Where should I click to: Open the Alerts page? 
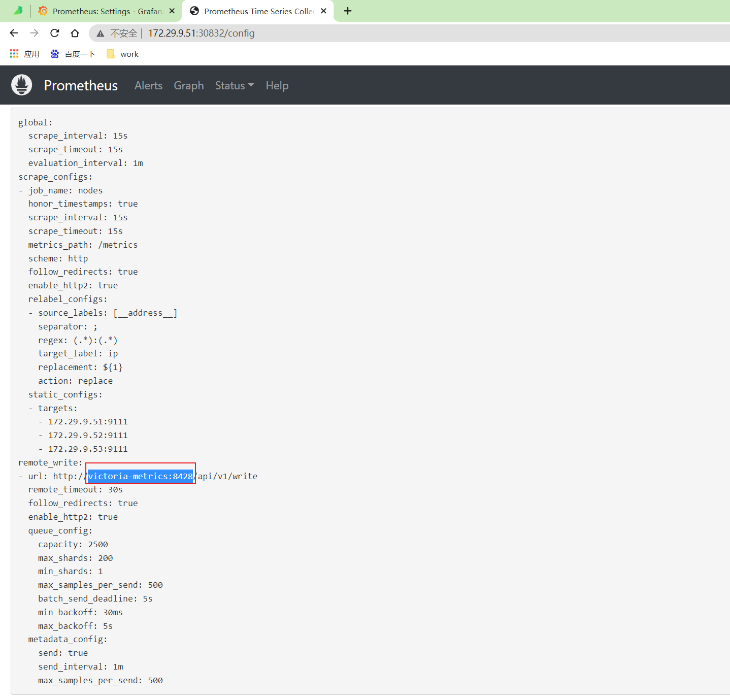(148, 85)
